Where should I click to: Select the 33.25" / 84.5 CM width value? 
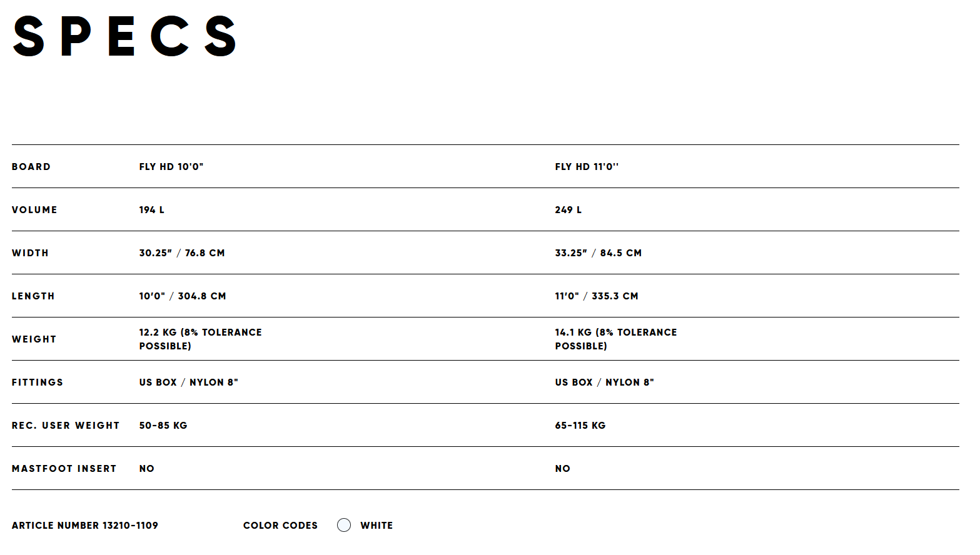tap(599, 253)
